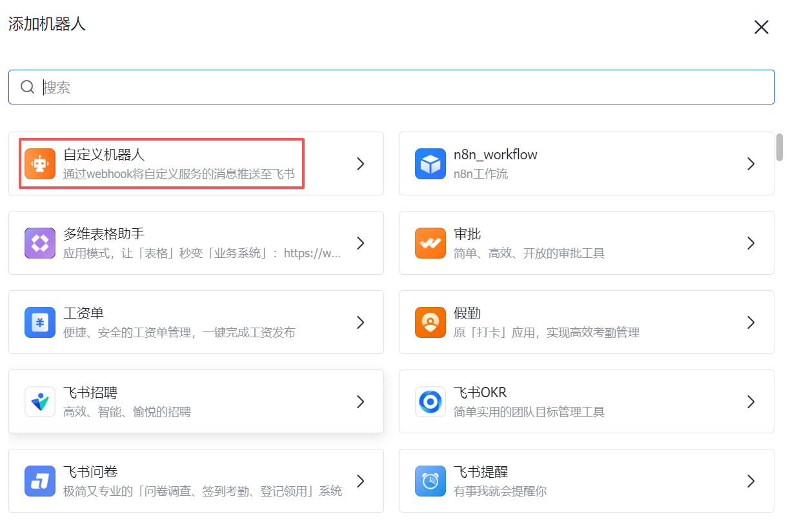Click the 飞书招聘 icon
Image resolution: width=788 pixels, height=532 pixels.
pos(40,402)
